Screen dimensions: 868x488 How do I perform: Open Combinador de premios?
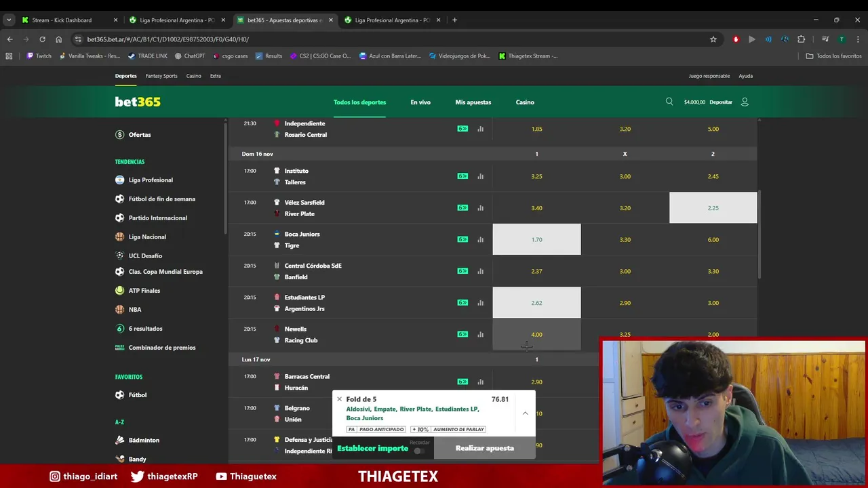162,348
